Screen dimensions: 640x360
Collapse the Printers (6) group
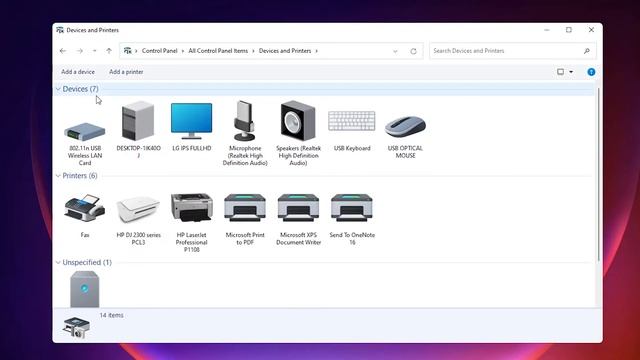tap(58, 176)
